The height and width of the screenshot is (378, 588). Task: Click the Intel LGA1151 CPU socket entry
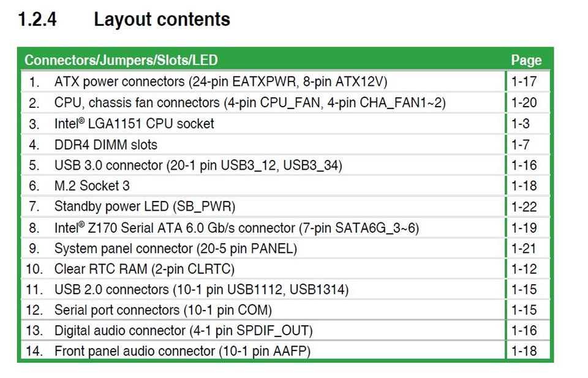[134, 124]
